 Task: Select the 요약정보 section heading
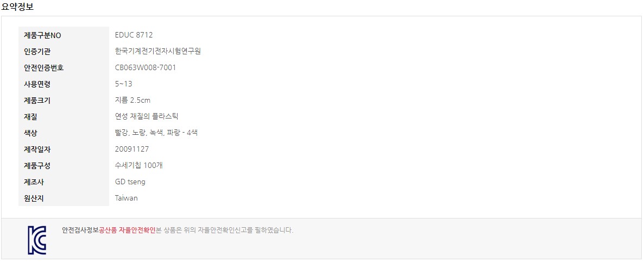(x=18, y=6)
